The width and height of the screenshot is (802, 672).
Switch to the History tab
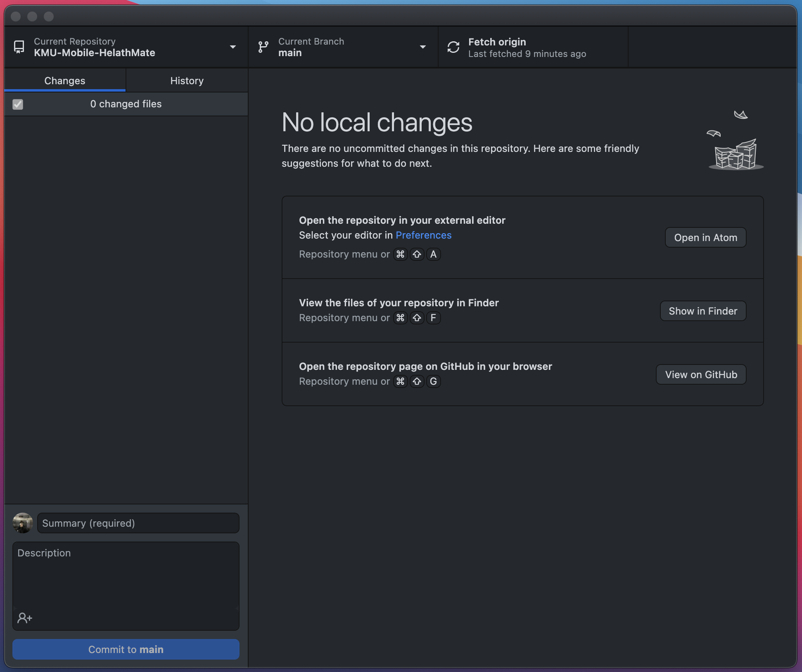(187, 81)
